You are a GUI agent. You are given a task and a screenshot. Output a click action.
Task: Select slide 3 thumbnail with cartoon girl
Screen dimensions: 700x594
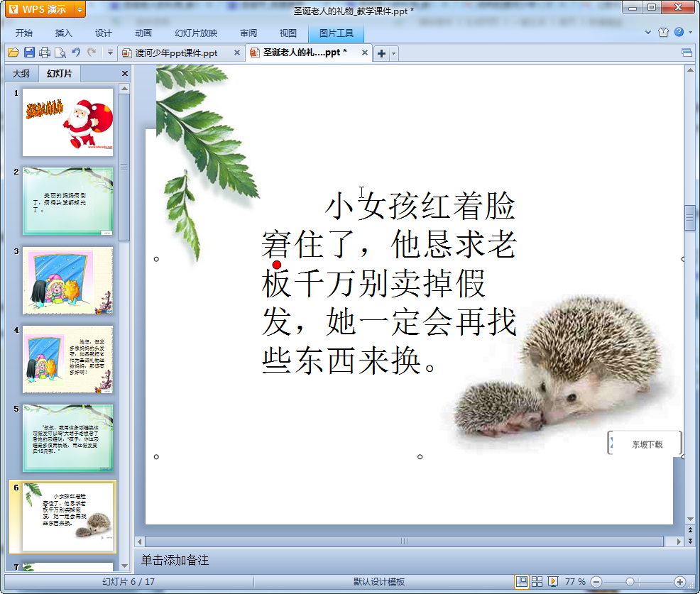68,280
